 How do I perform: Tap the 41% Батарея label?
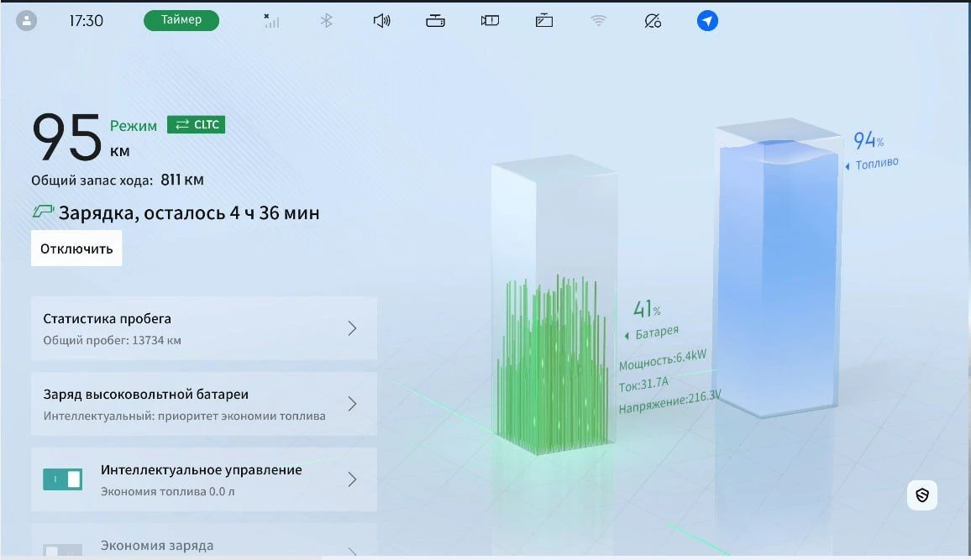tap(652, 320)
